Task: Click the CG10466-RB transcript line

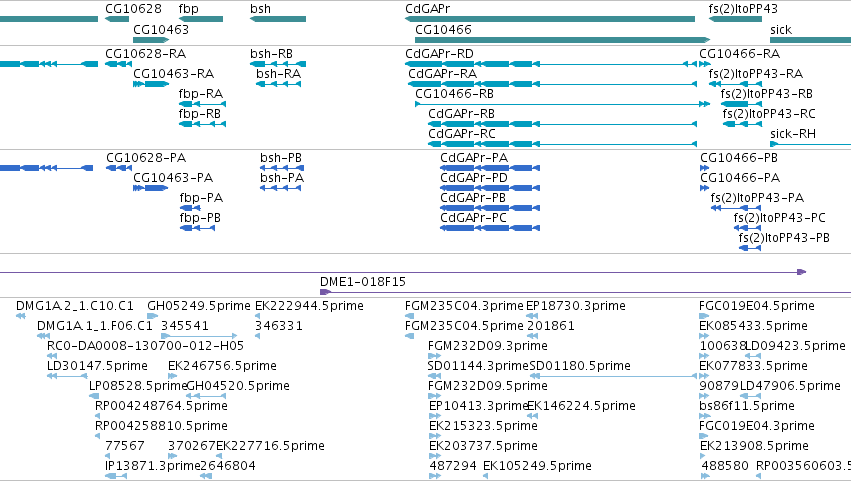Action: 562,104
